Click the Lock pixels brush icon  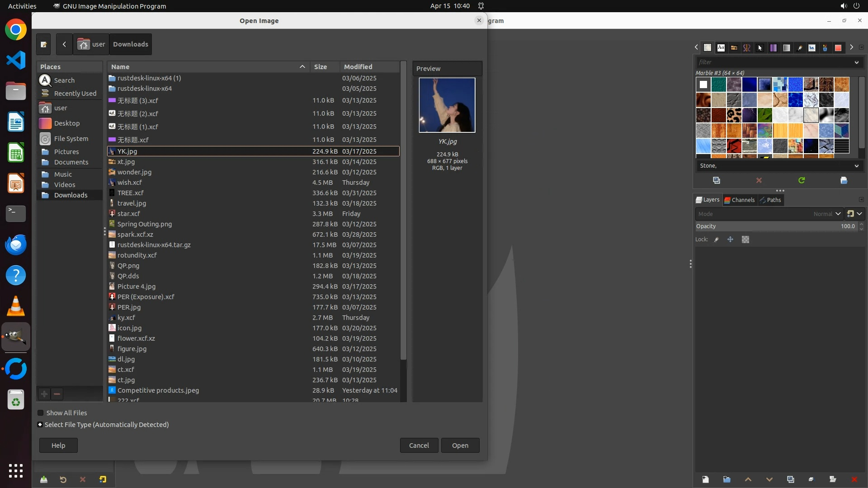[717, 239]
